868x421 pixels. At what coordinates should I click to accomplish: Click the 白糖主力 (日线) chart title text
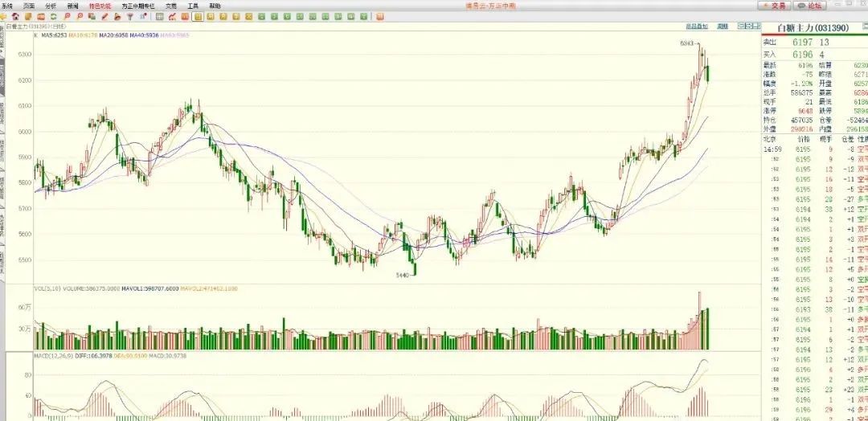click(x=36, y=26)
